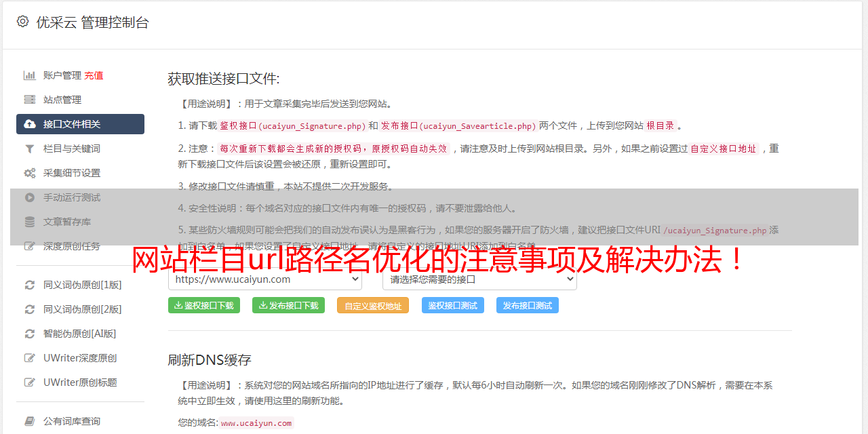Image resolution: width=868 pixels, height=434 pixels.
Task: Click the play icon for 手动运行测试
Action: pos(30,197)
